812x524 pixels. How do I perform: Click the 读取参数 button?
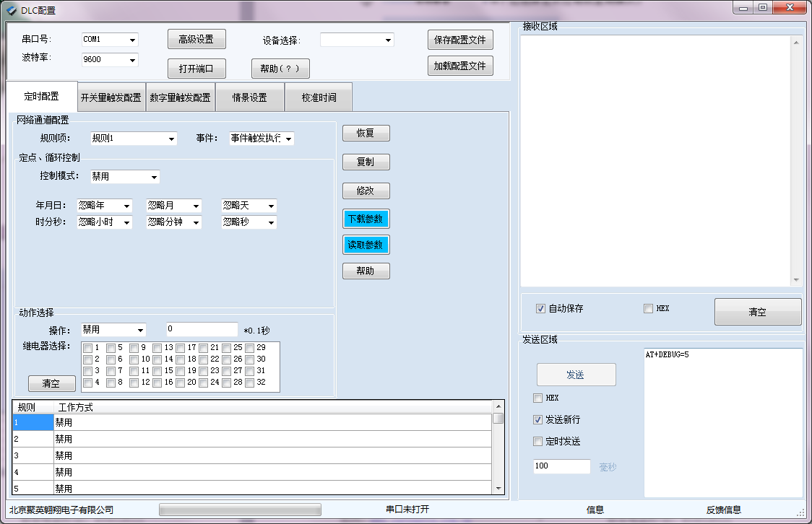point(366,245)
